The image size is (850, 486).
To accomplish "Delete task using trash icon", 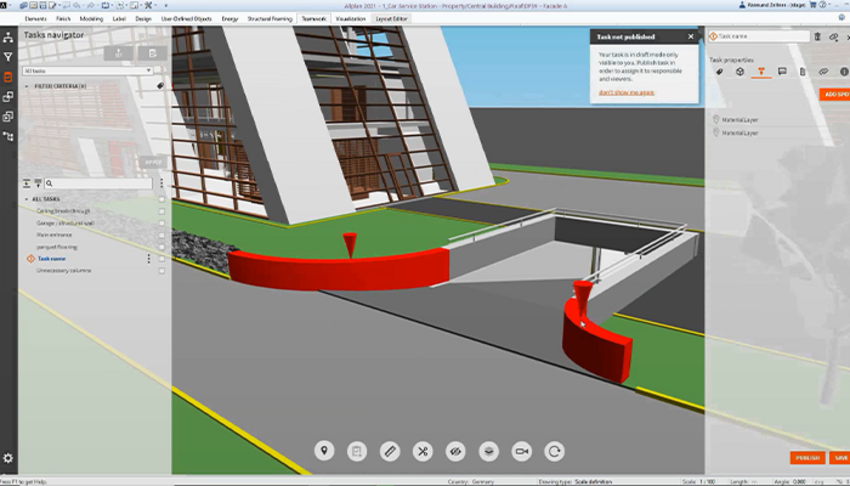I will pyautogui.click(x=817, y=36).
